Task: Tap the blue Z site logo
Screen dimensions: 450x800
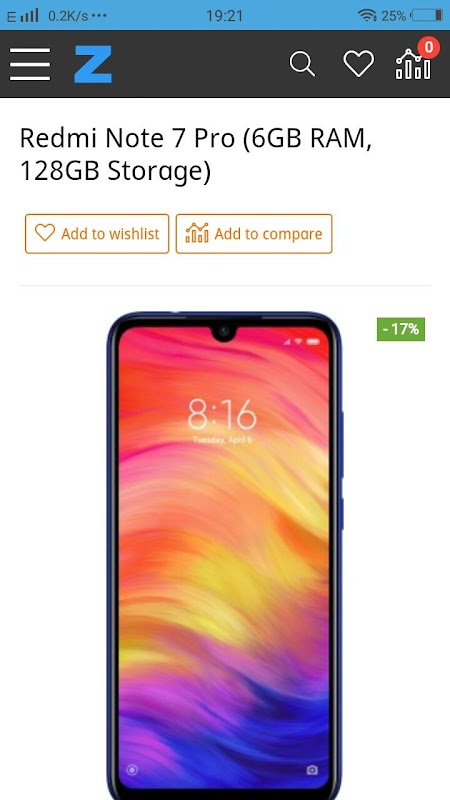Action: (93, 64)
